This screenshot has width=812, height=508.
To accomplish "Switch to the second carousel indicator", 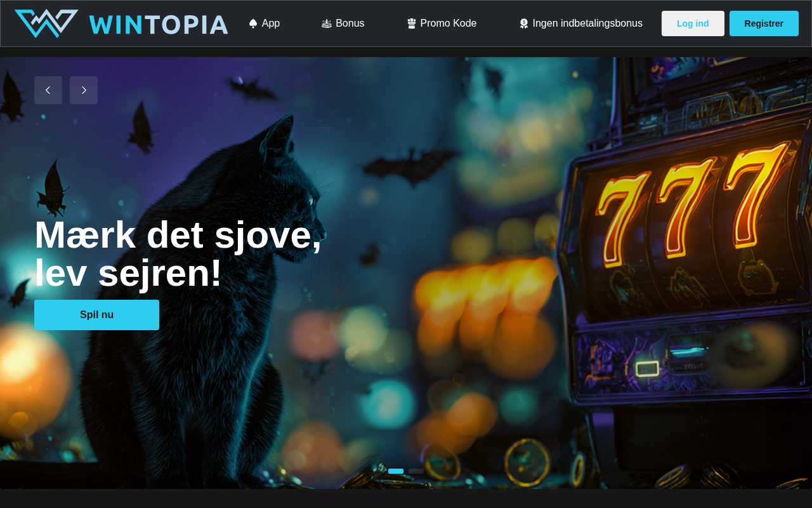I will coord(416,471).
